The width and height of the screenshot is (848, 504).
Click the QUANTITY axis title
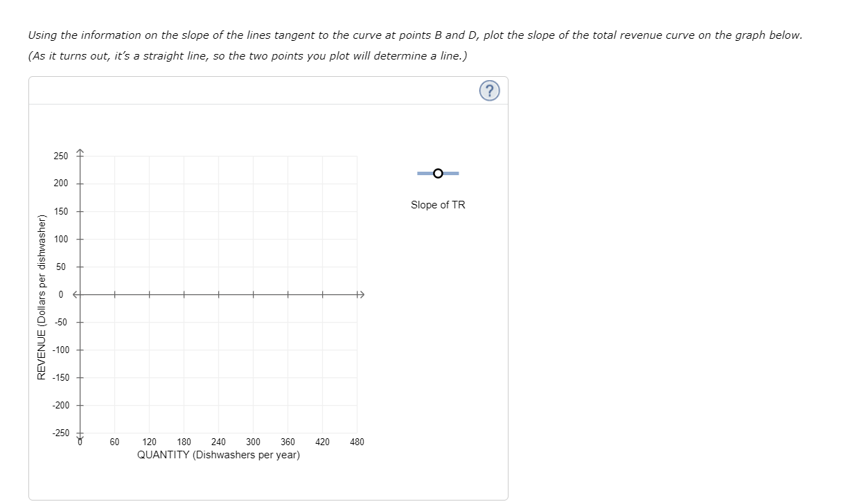tap(218, 455)
